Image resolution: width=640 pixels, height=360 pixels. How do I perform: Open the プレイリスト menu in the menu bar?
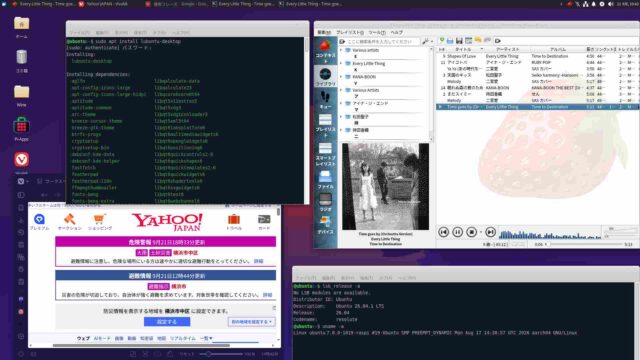click(x=350, y=32)
